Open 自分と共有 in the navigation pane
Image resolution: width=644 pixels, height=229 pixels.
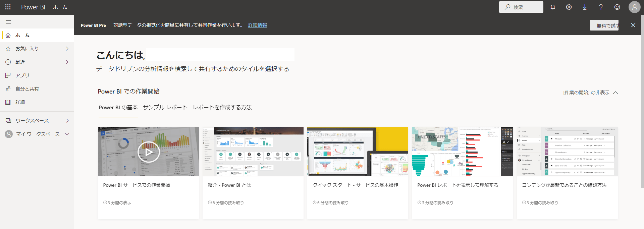click(37, 89)
